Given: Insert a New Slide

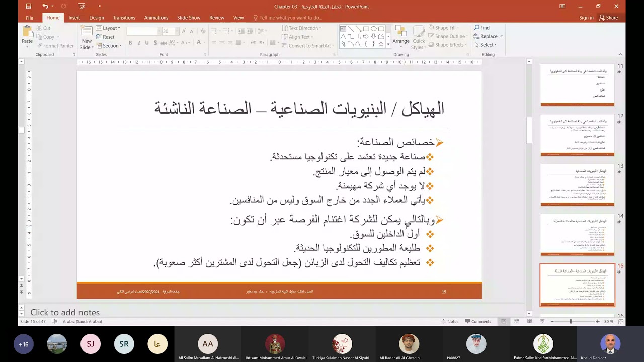Looking at the screenshot, I should coord(87,37).
